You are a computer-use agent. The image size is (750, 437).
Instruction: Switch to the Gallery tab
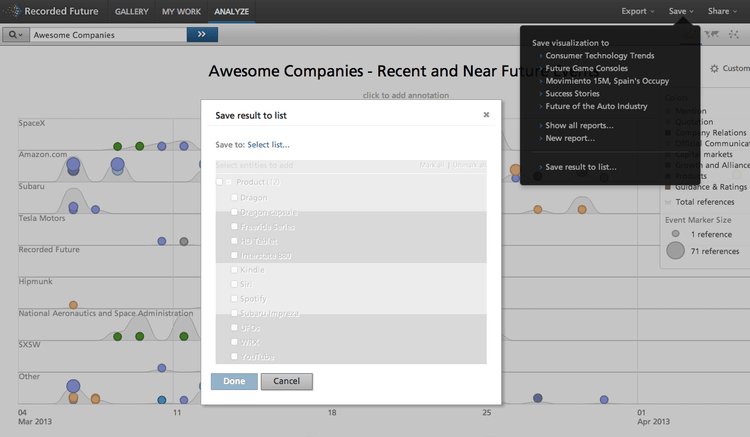click(131, 11)
